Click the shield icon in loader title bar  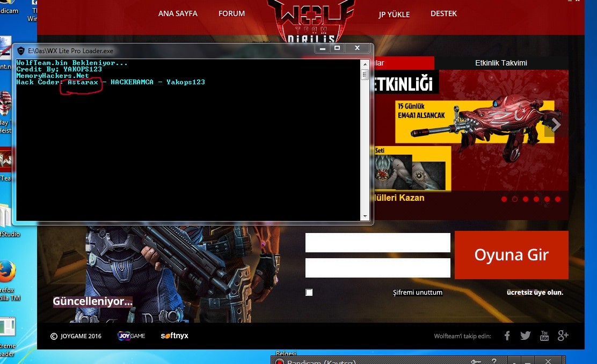click(x=21, y=50)
